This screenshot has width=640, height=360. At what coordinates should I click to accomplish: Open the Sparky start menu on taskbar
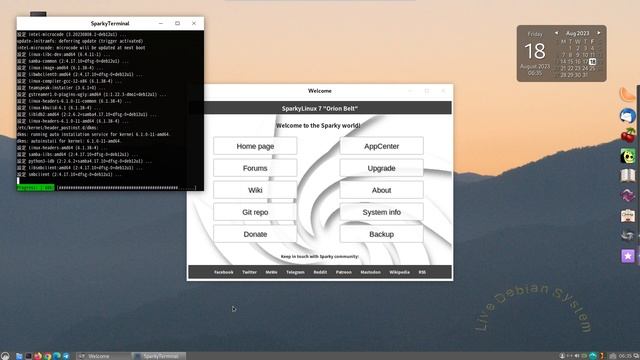pos(5,356)
